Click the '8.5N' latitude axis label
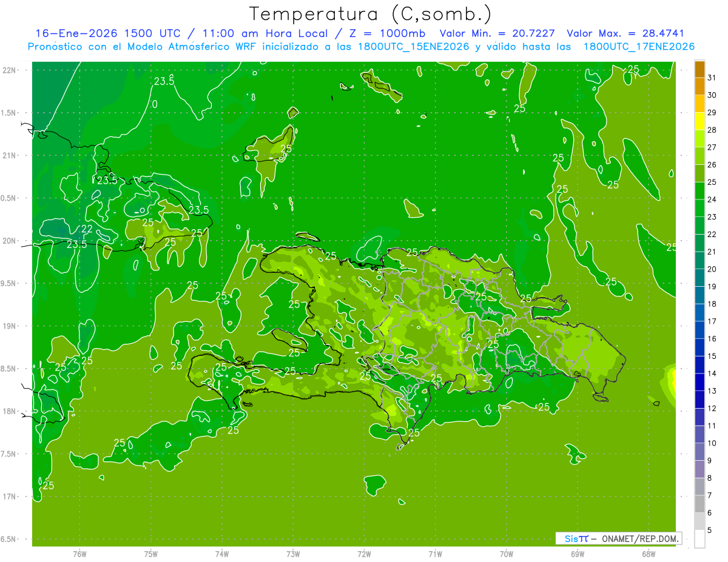This screenshot has height=562, width=728. (9, 369)
